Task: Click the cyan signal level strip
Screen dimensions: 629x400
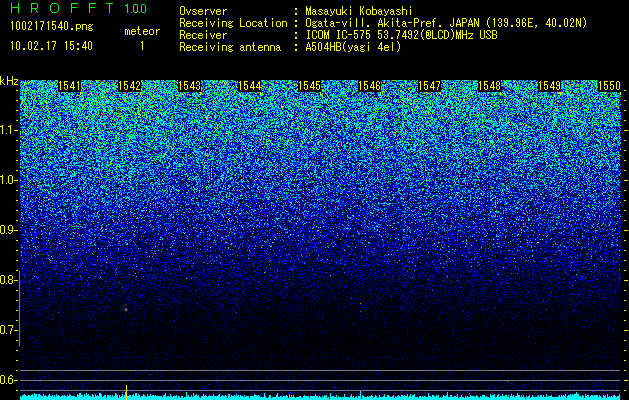Action: pos(320,397)
